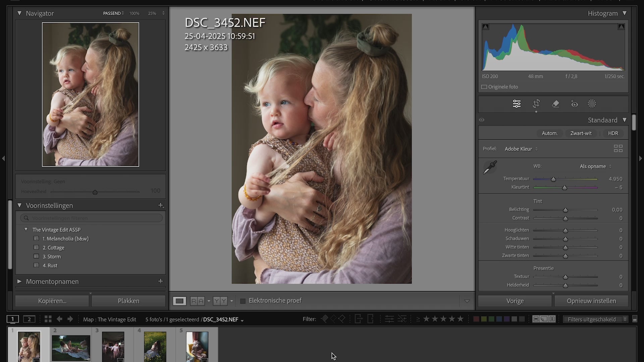
Task: Open the masking tool icon
Action: point(592,104)
